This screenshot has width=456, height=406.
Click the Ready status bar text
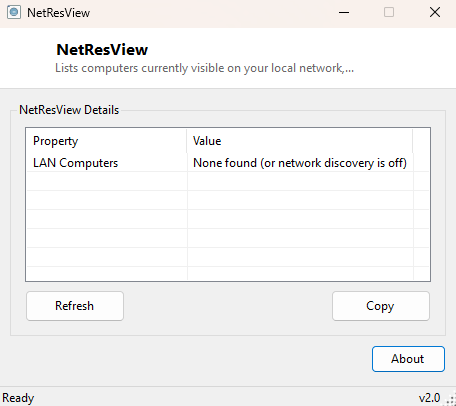tap(18, 398)
